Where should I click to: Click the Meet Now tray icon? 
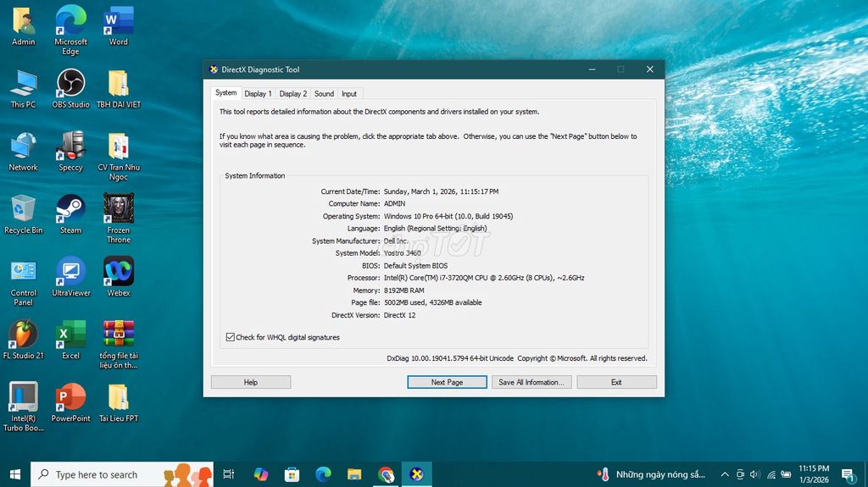740,474
